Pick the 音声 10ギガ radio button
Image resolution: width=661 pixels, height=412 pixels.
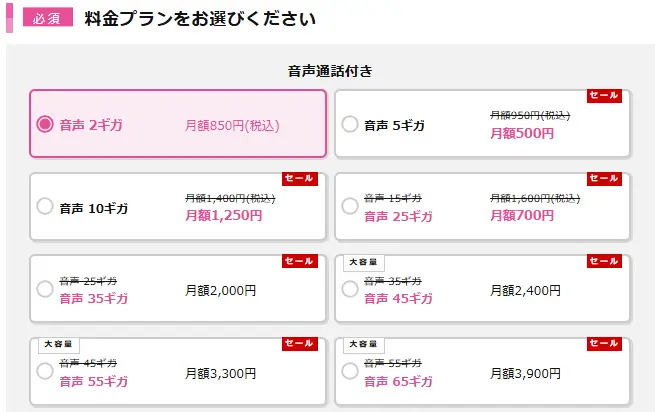pyautogui.click(x=44, y=207)
